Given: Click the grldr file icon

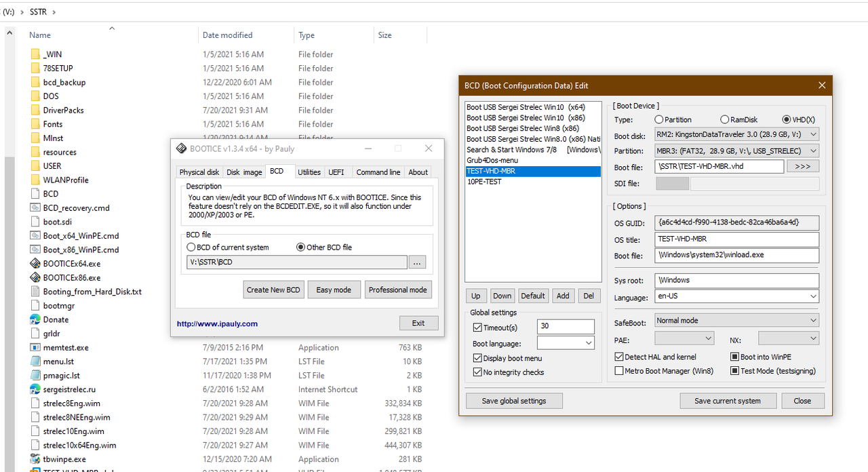Looking at the screenshot, I should tap(35, 333).
